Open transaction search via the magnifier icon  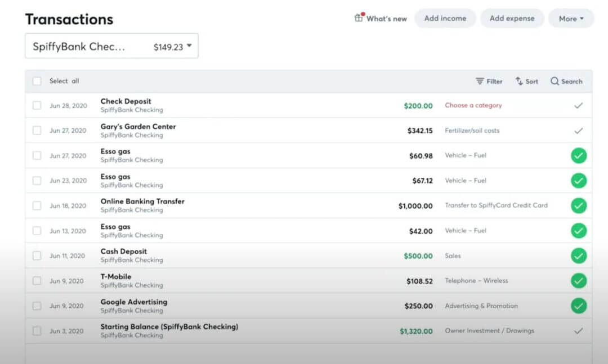tap(566, 81)
